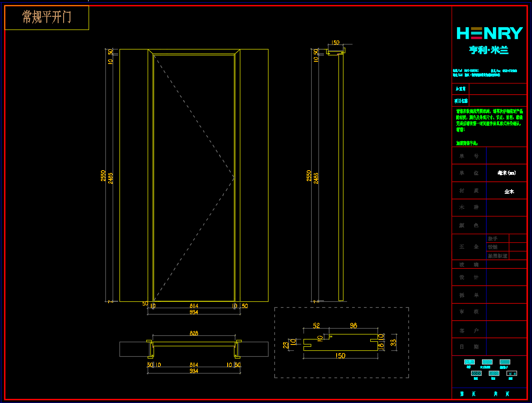Click the HENRY logo in title block
Image resolution: width=532 pixels, height=403 pixels.
click(489, 34)
